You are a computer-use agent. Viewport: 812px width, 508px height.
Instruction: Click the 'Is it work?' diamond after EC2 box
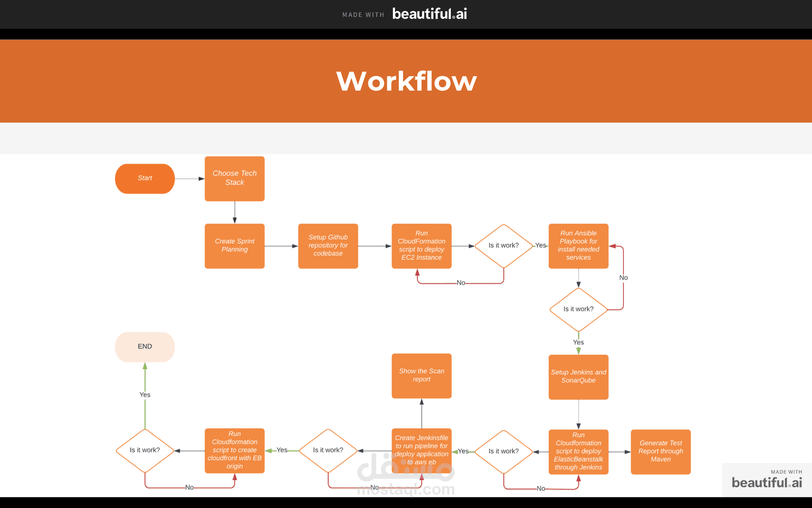(504, 246)
